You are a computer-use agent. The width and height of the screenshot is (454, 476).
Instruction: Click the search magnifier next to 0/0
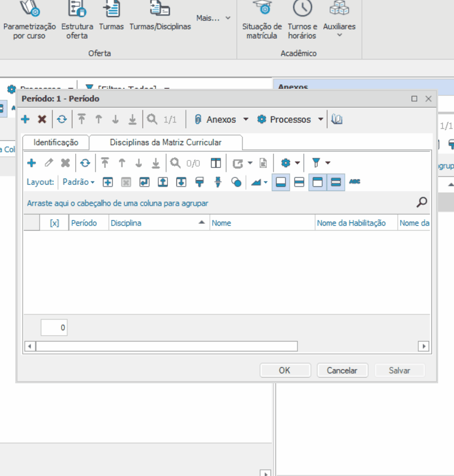click(175, 163)
